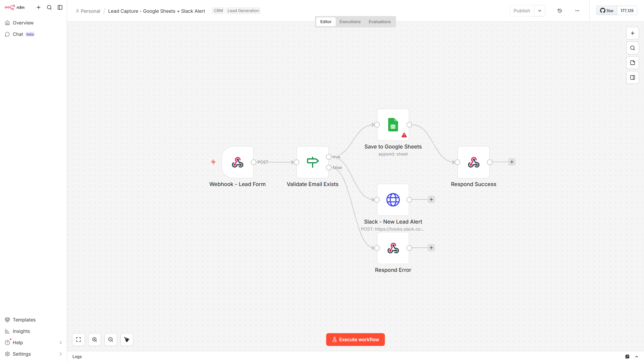
Task: Open the Publish dropdown arrow
Action: coord(539,10)
